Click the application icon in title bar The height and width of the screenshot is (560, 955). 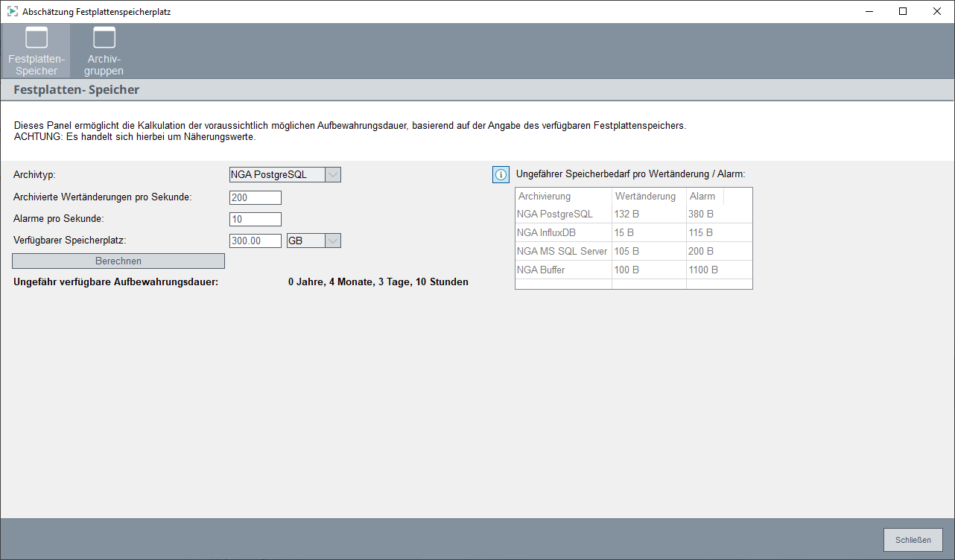(13, 12)
